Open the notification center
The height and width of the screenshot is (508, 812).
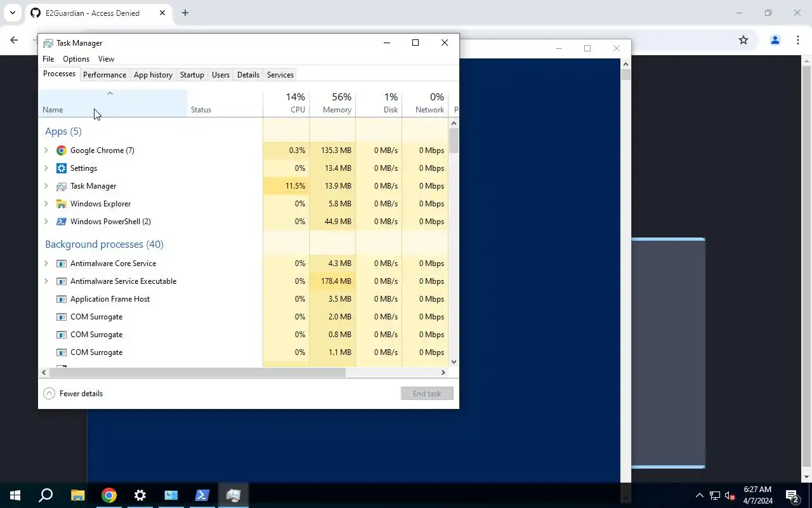(792, 495)
